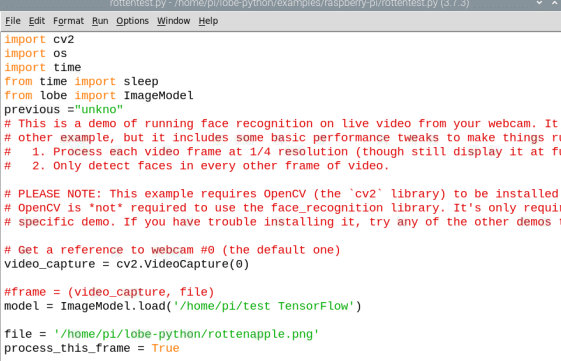The height and width of the screenshot is (361, 561).
Task: Click the orange 'True' keyword
Action: (x=165, y=348)
